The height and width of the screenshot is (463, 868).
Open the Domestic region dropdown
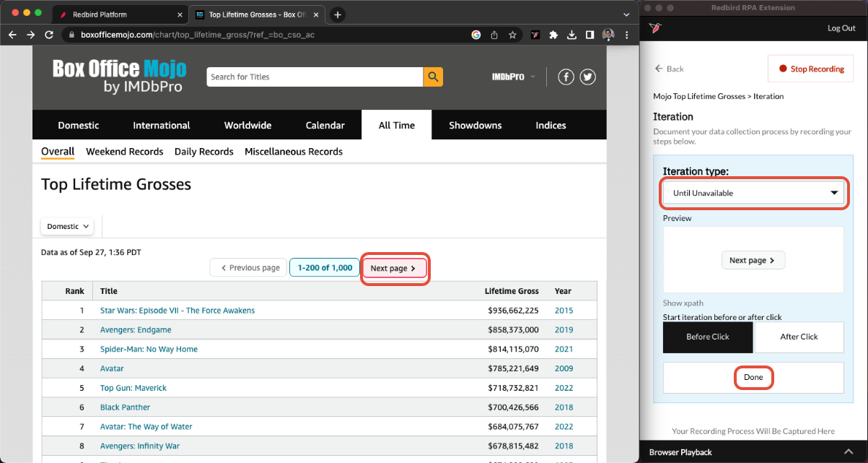click(x=67, y=226)
